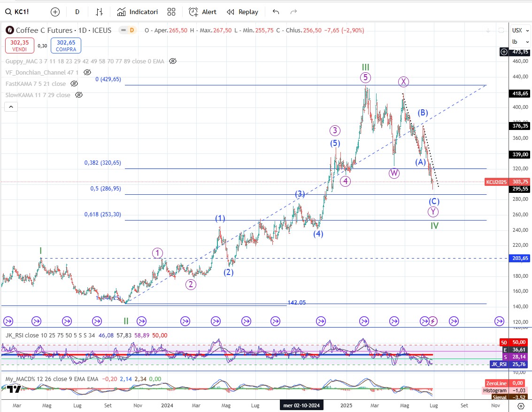Click the TradingView logo in the bottom left

14,389
